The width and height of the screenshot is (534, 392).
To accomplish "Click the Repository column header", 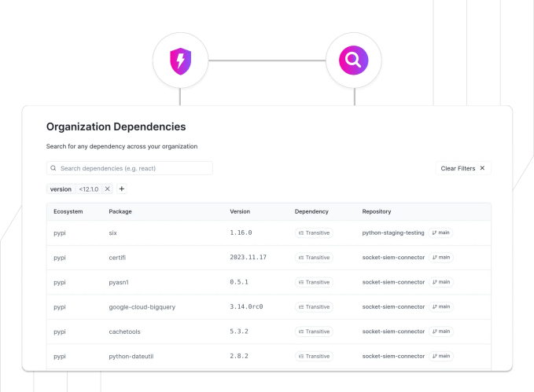I will (377, 212).
